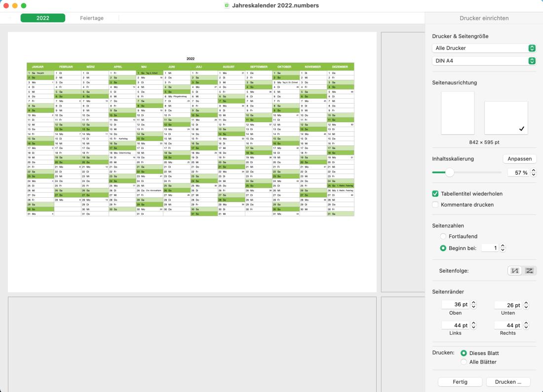
Task: Click the Inhaltsskalierung slider handle
Action: (449, 173)
